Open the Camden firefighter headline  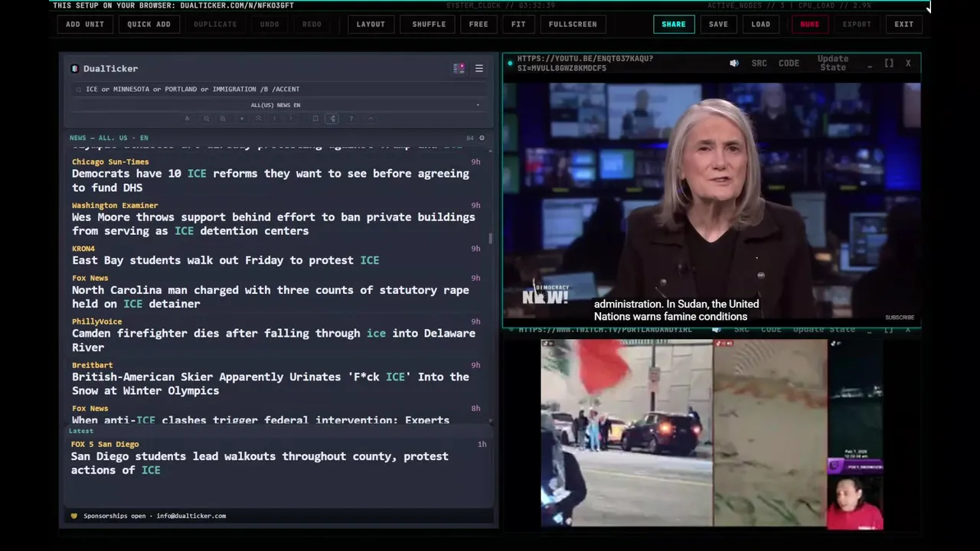click(x=273, y=340)
